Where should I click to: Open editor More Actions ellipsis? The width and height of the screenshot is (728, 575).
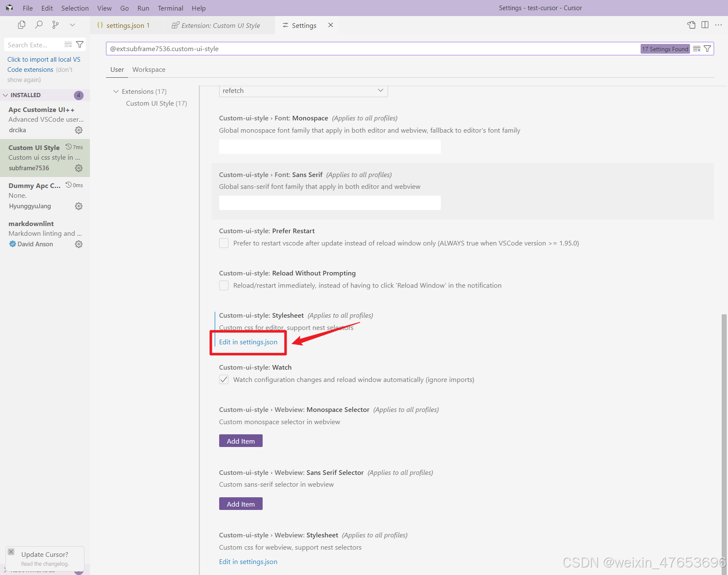[x=718, y=25]
